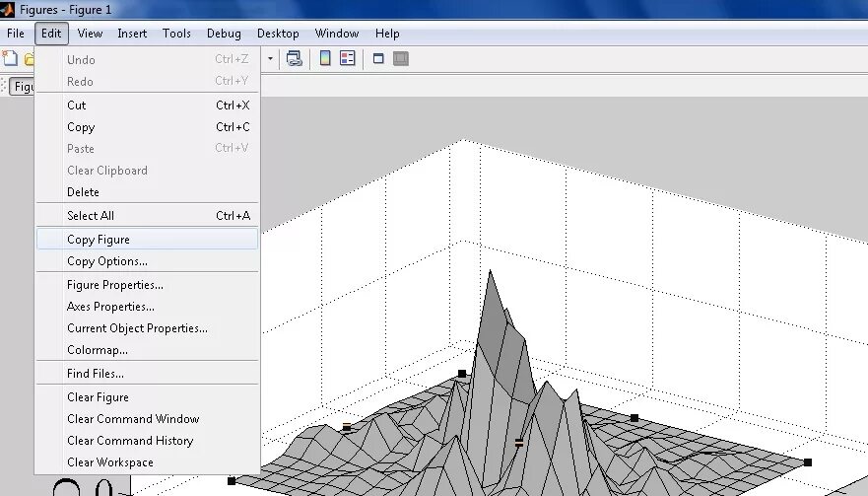Click the MATLAB logo in the title bar

click(x=7, y=10)
